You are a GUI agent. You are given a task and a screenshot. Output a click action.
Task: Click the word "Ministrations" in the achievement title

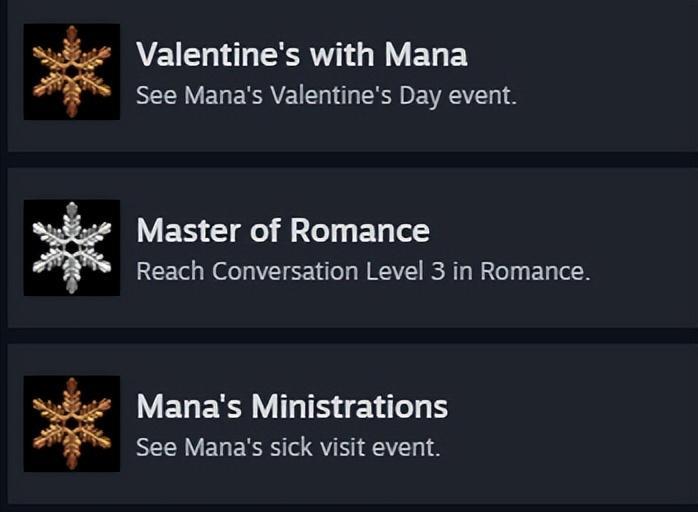pyautogui.click(x=349, y=407)
